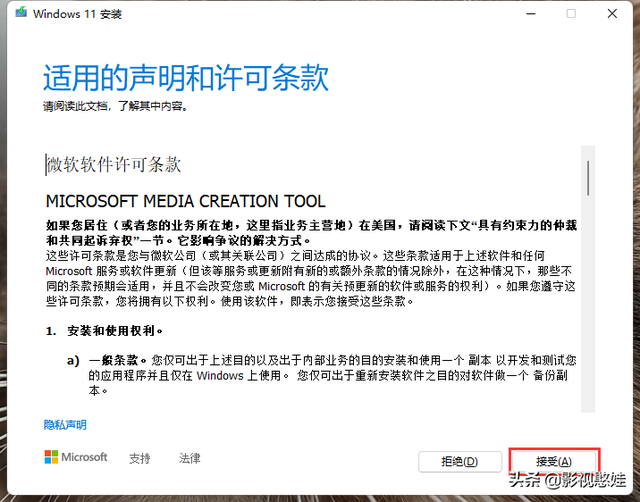Screen dimensions: 640x502
Task: Click the heading 微软软件许可条款
Action: (x=113, y=164)
